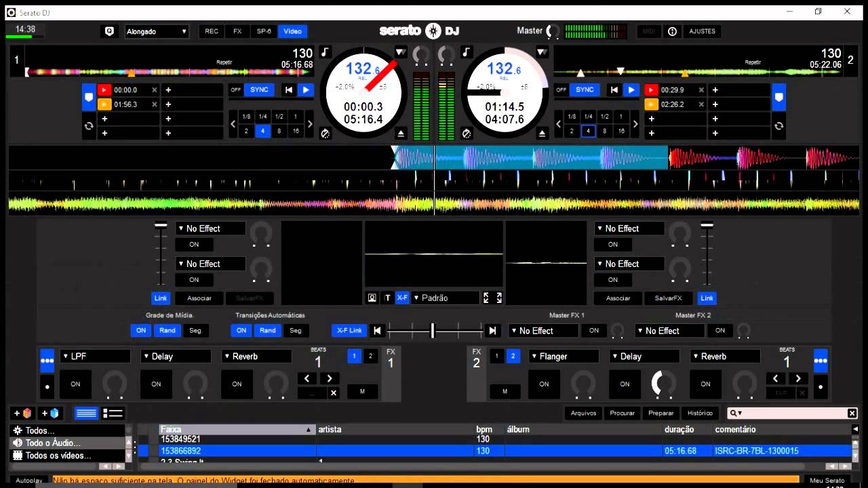Trigger right deck orange cue 02:26.2
The width and height of the screenshot is (868, 488).
[651, 104]
